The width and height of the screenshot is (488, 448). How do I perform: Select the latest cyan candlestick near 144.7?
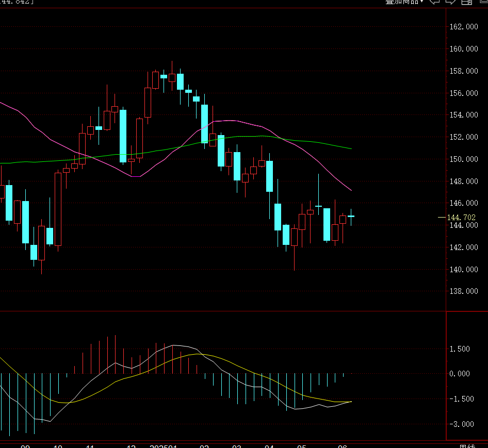click(x=351, y=216)
